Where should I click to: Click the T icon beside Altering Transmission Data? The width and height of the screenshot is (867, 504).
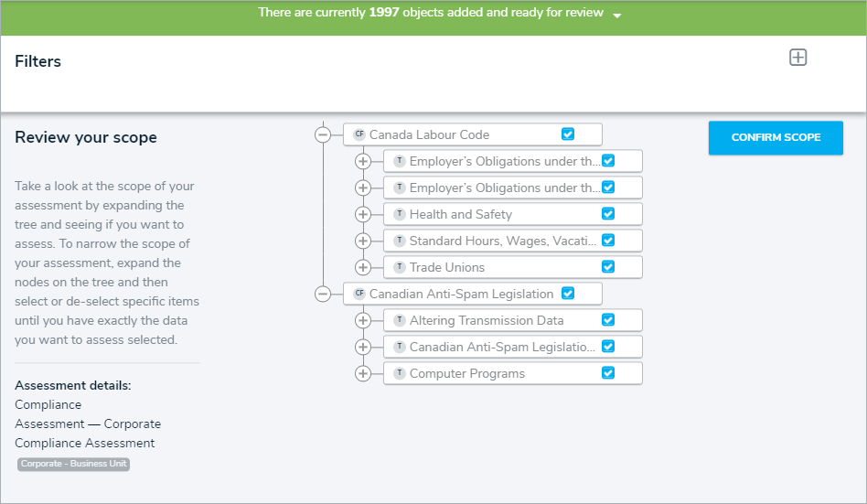click(399, 320)
